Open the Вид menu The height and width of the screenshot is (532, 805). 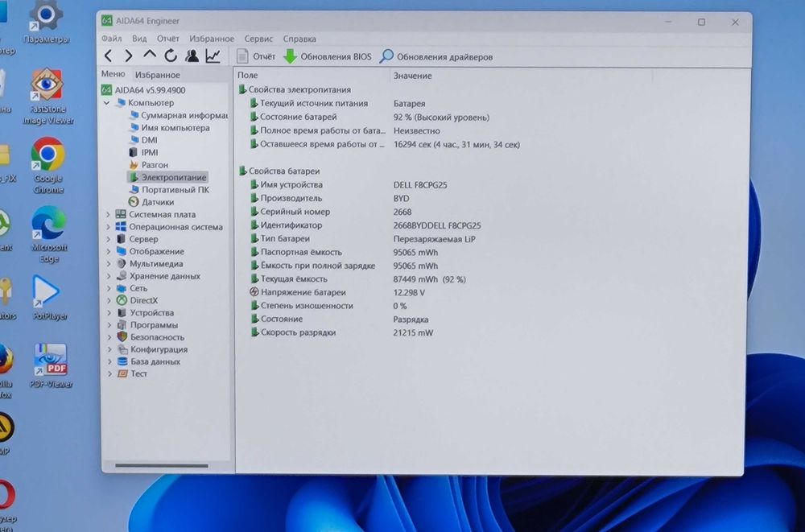[x=139, y=39]
